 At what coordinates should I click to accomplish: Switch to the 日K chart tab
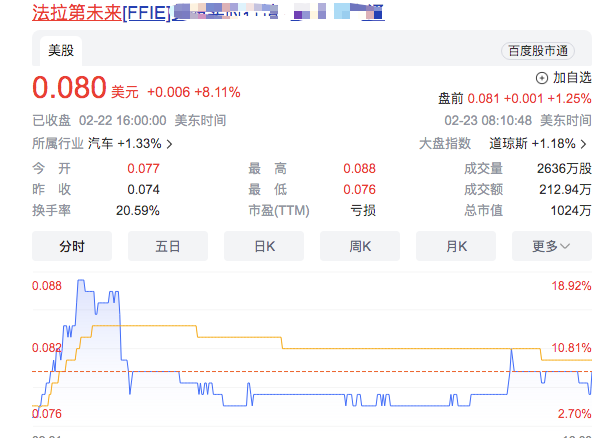[264, 246]
